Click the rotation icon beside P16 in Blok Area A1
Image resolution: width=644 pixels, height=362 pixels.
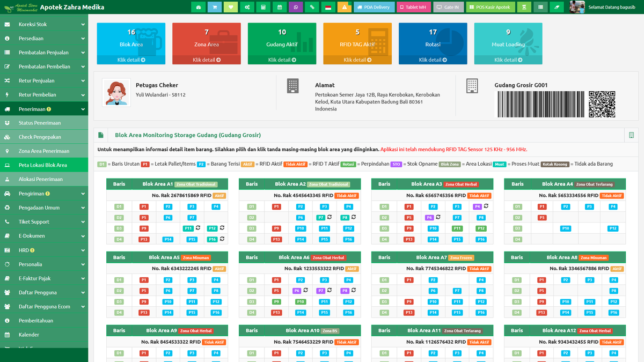coord(222,239)
